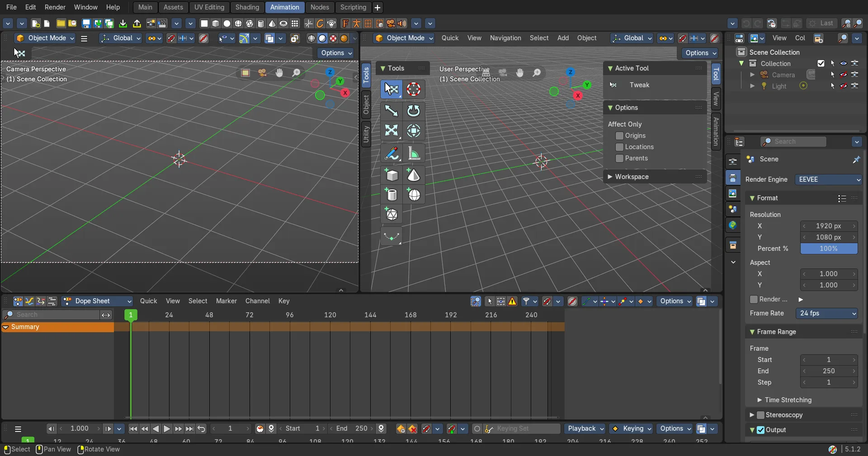Jump to the first frame button
868x456 pixels.
[133, 429]
